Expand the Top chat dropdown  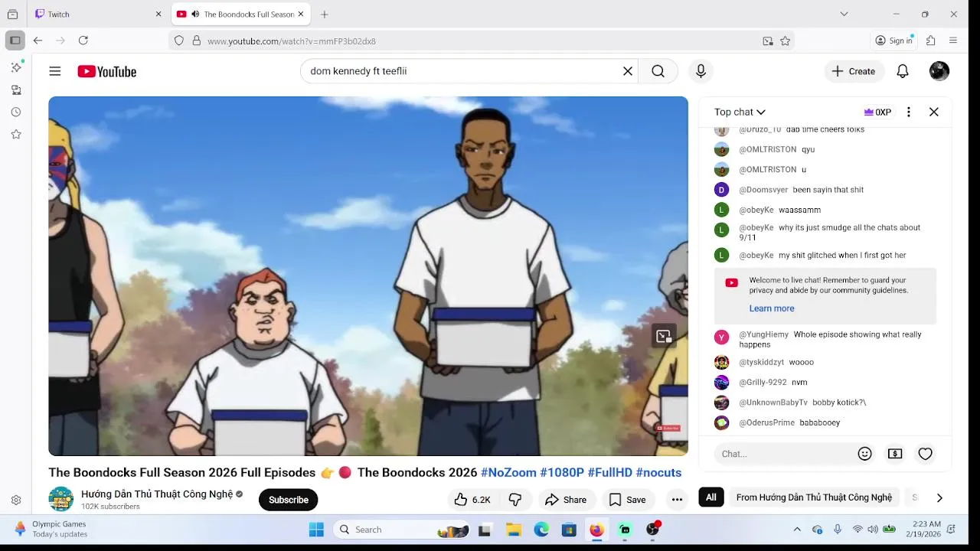tap(740, 112)
